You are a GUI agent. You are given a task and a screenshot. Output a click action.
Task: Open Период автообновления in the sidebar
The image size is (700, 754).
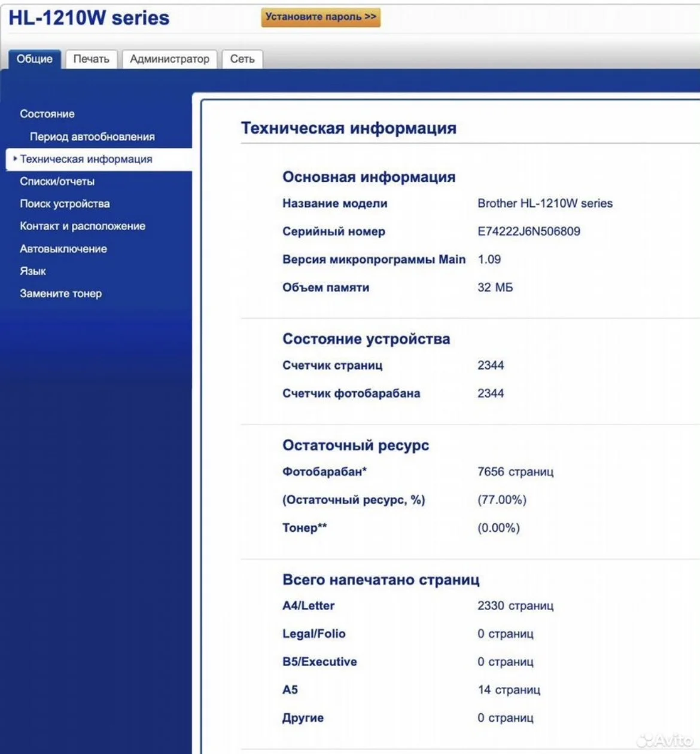coord(92,136)
